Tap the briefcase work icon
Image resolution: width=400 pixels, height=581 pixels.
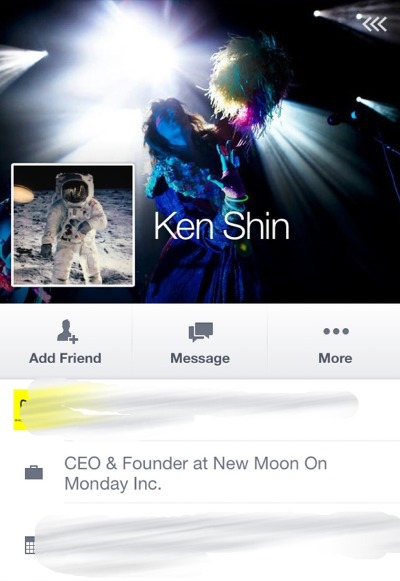click(x=34, y=472)
